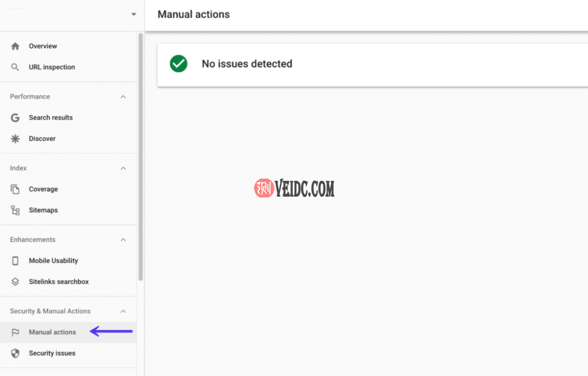Screen dimensions: 588x376
Task: Click the green checkmark status icon
Action: click(x=179, y=63)
